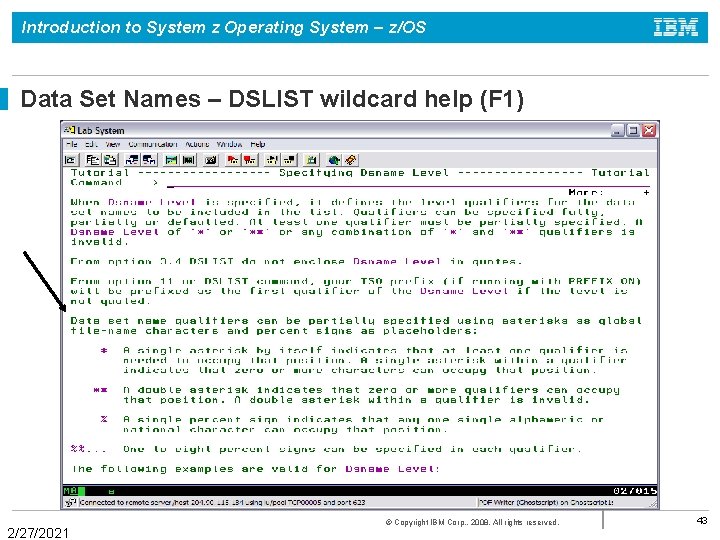Click the window resize grip corner
The image size is (720, 540).
tap(653, 504)
